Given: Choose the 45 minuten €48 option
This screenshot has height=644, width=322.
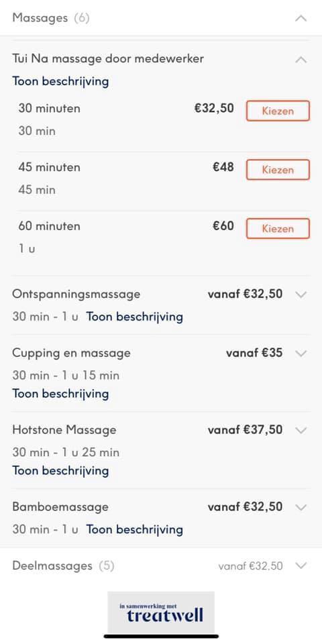Looking at the screenshot, I should (x=278, y=170).
